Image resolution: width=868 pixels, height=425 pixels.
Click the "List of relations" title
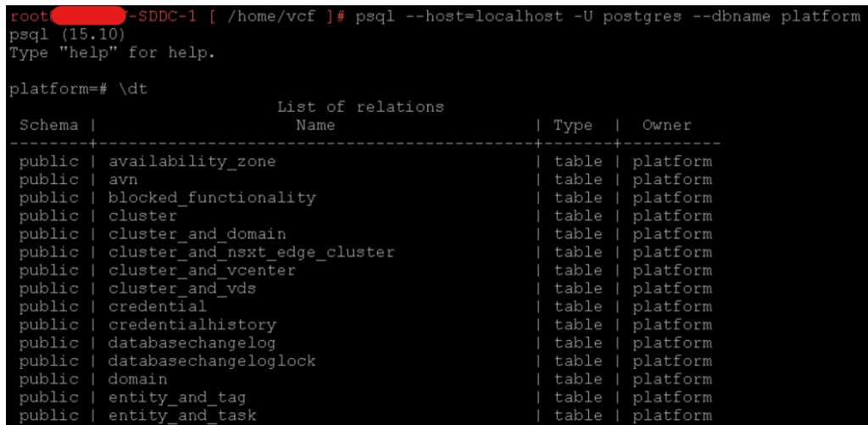(x=360, y=107)
